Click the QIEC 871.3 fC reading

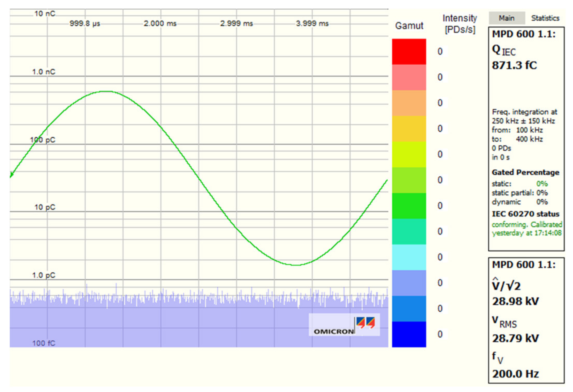(x=514, y=65)
